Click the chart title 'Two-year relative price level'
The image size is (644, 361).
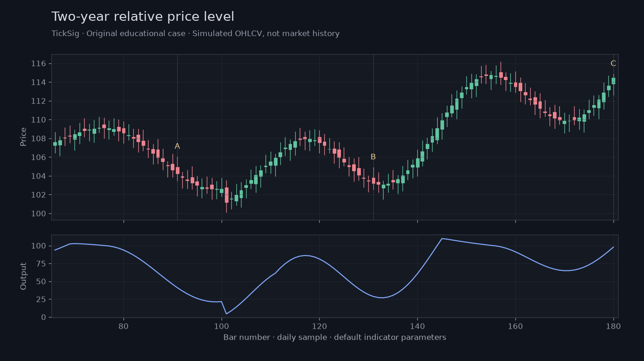(142, 17)
